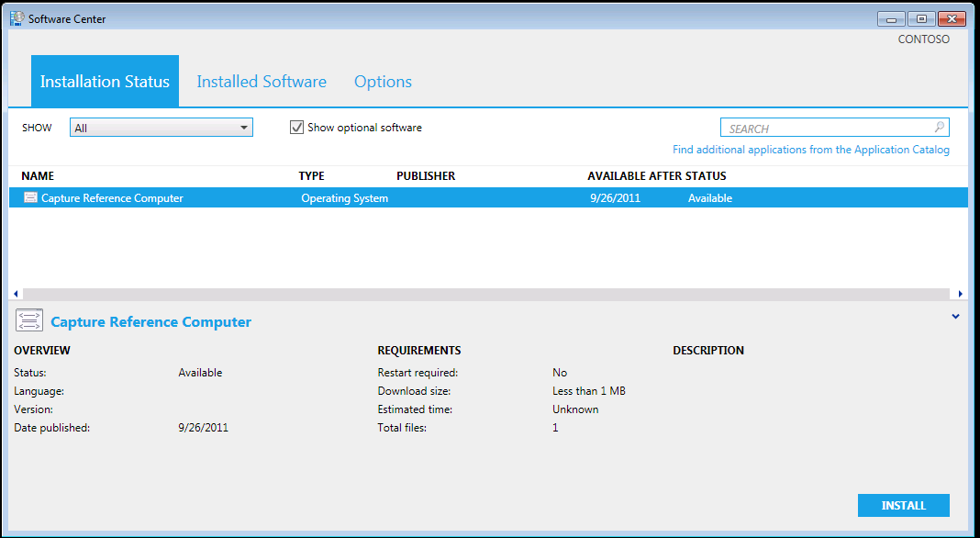This screenshot has height=538, width=980.
Task: Toggle Show optional software checkbox
Action: click(x=297, y=128)
